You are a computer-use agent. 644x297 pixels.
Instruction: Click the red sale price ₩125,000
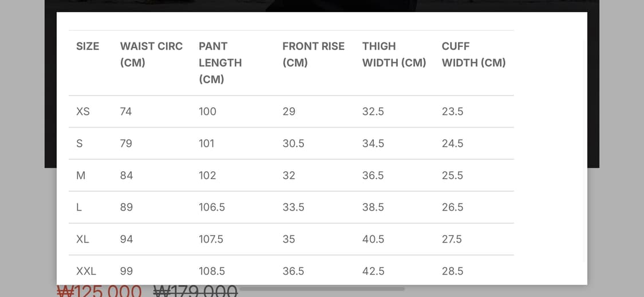tap(99, 291)
